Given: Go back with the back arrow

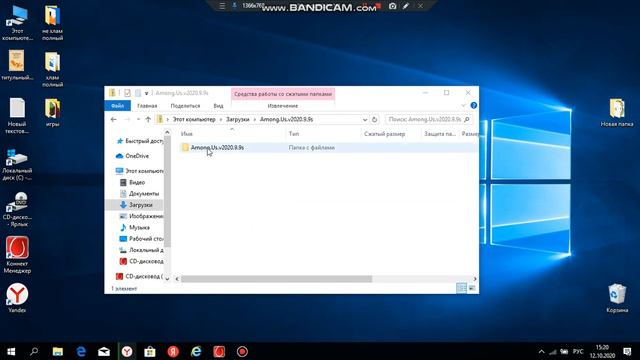Looking at the screenshot, I should coord(113,120).
